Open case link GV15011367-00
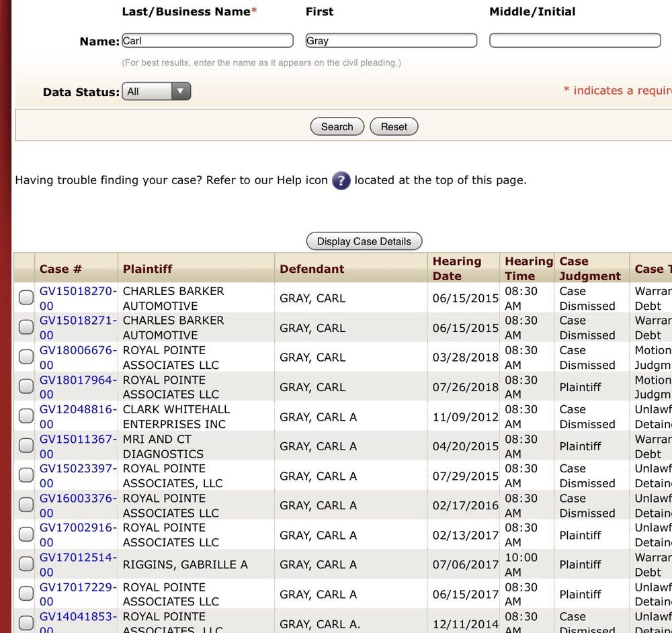The height and width of the screenshot is (633, 672). 78,439
